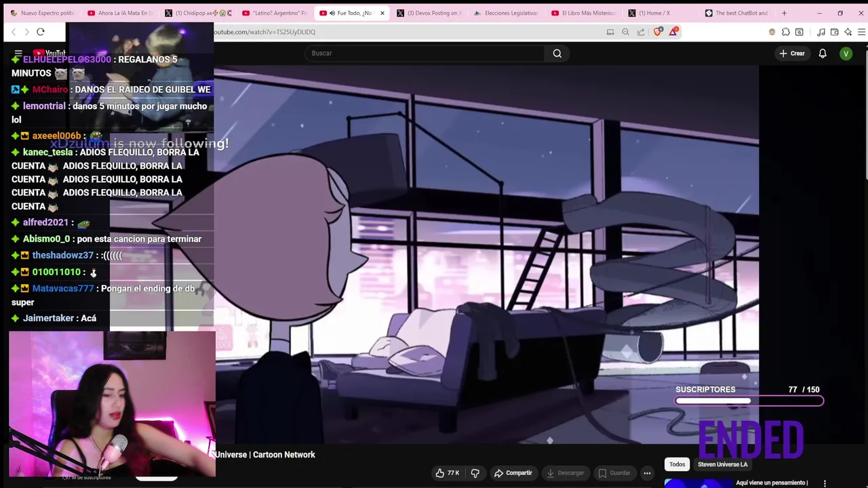Open more actions three-dot menu under video

[647, 473]
